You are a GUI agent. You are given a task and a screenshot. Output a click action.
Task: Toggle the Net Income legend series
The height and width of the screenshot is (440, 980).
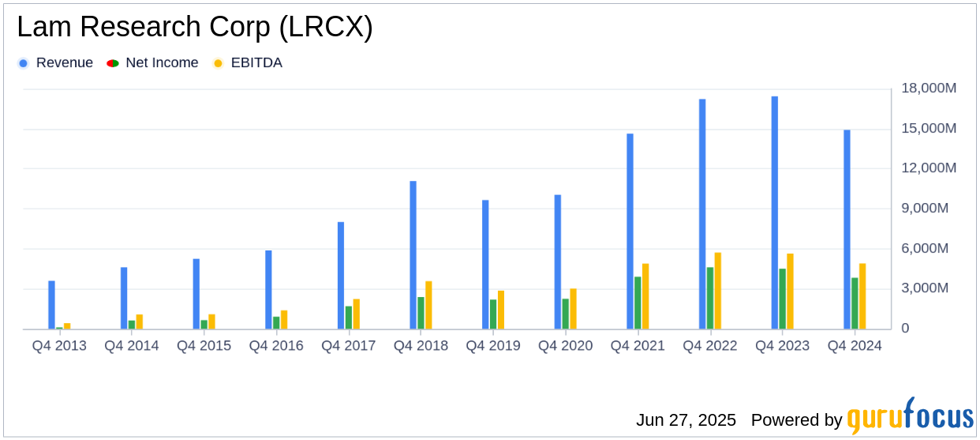coord(153,63)
